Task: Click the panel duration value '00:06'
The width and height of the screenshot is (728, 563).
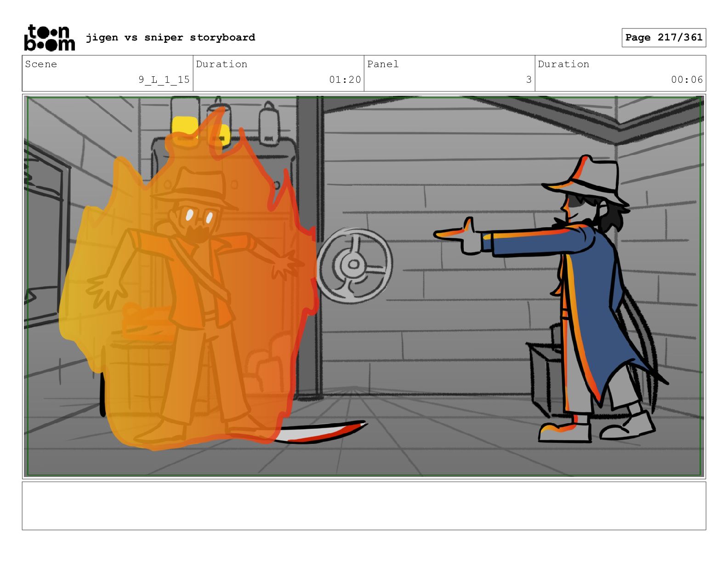Action: click(x=687, y=80)
